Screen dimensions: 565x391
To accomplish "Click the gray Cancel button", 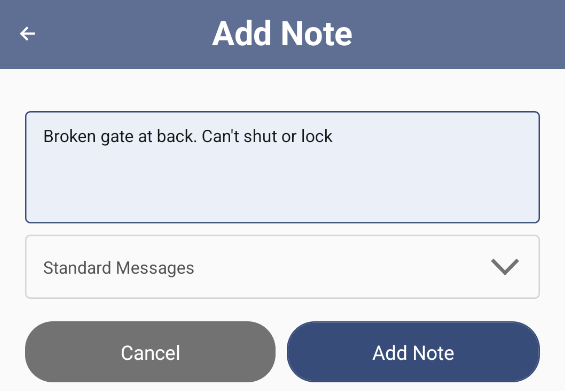I will [x=150, y=352].
